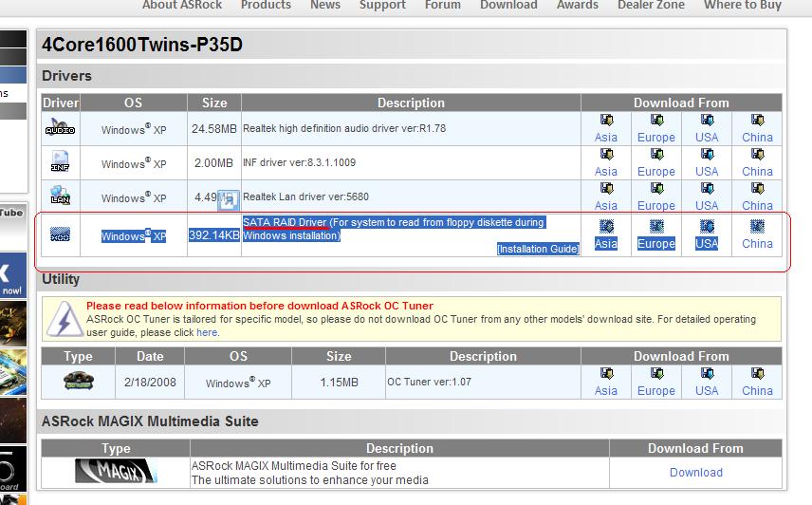Image resolution: width=812 pixels, height=505 pixels.
Task: Open the Installation Guide link
Action: coord(538,249)
